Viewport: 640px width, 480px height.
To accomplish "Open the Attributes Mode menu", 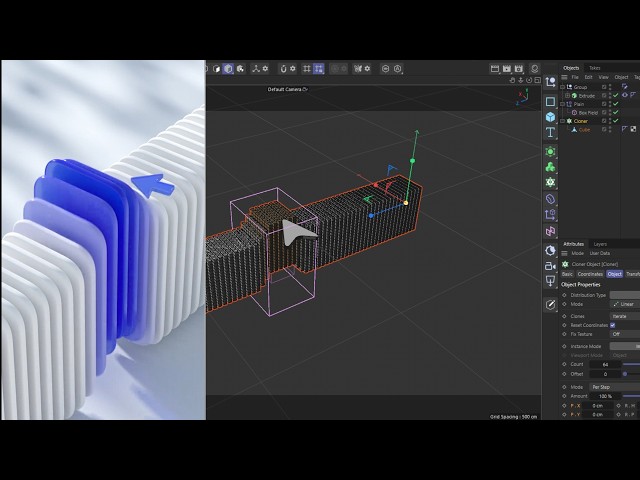I will pos(577,253).
